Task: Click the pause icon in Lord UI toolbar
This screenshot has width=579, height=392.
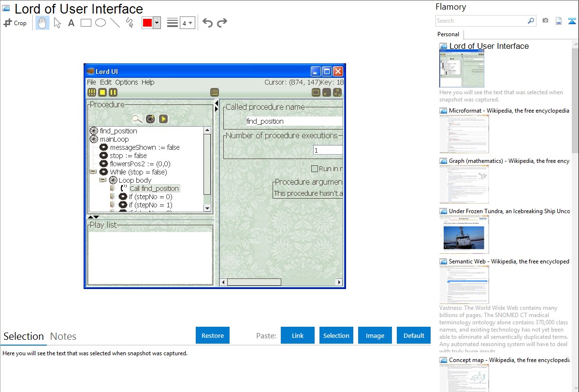Action: pyautogui.click(x=113, y=93)
